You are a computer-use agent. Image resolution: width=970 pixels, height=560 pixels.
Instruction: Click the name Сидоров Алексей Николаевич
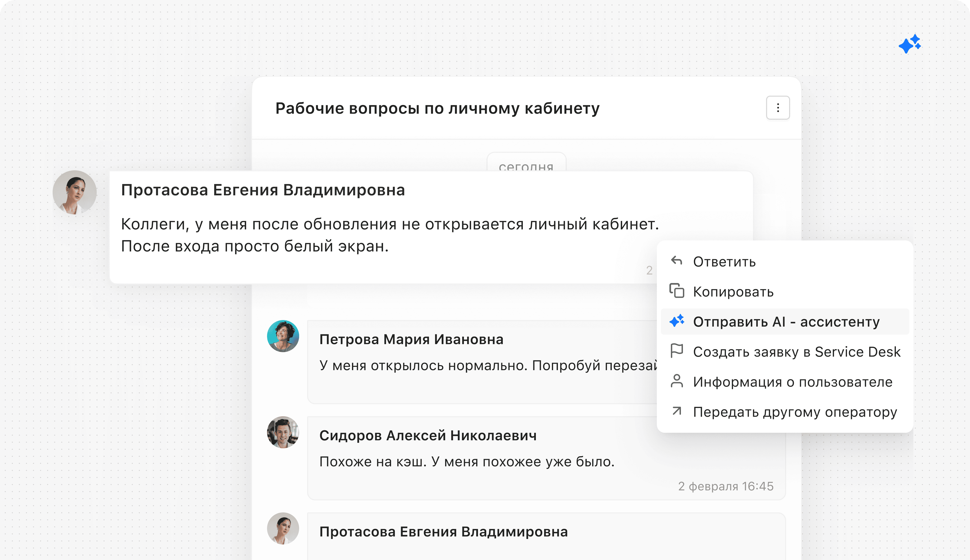pos(428,435)
